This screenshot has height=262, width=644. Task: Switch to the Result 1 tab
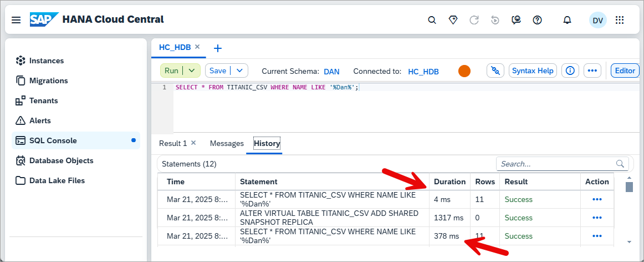pyautogui.click(x=173, y=143)
